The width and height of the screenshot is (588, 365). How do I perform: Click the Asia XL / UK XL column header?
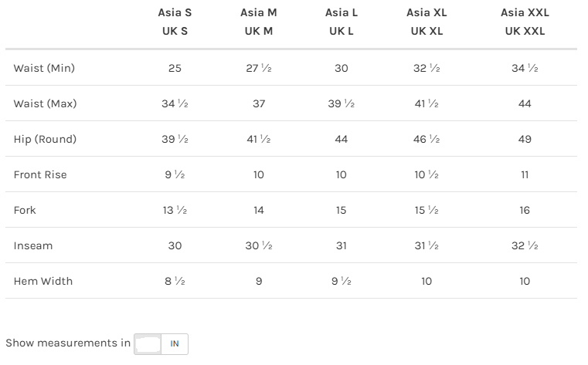tap(427, 22)
